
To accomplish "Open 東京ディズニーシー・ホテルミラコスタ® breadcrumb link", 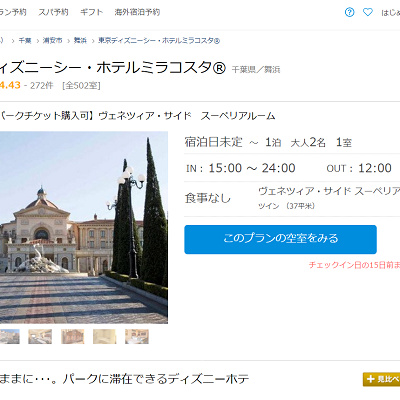I will (159, 41).
